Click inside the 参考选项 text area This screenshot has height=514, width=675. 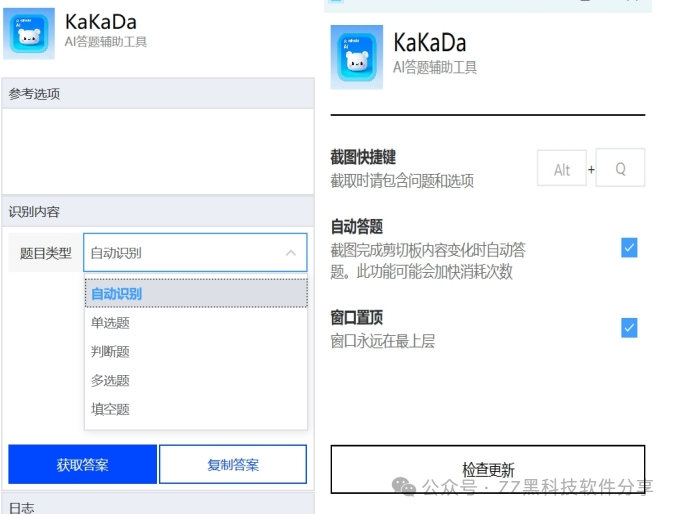158,152
